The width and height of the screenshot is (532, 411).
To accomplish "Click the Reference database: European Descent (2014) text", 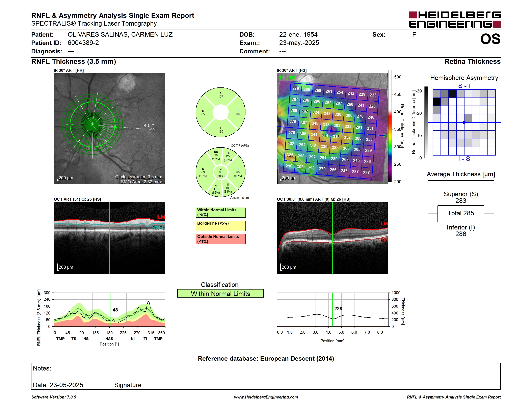I will click(266, 358).
